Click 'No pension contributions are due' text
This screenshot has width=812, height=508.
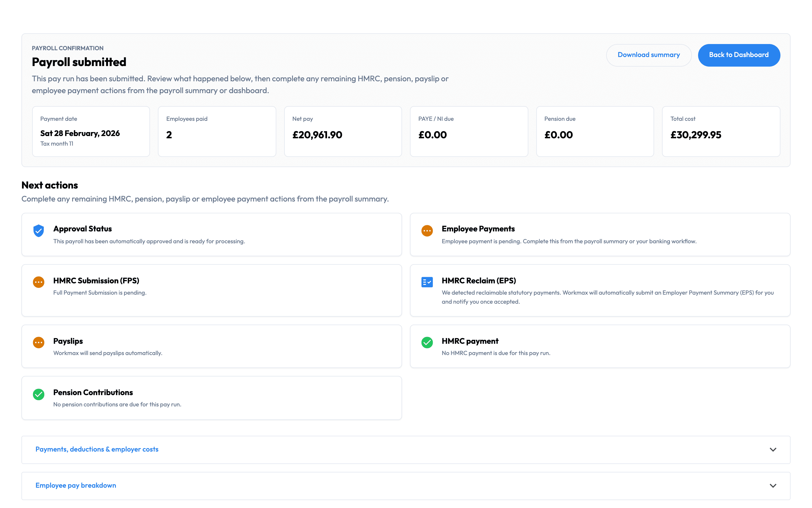[x=118, y=404]
